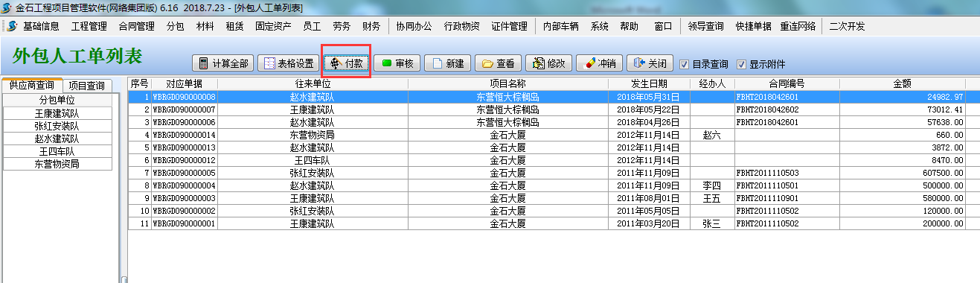Switch to the 供应商查询 tab
Image resolution: width=980 pixels, height=283 pixels.
pos(31,85)
